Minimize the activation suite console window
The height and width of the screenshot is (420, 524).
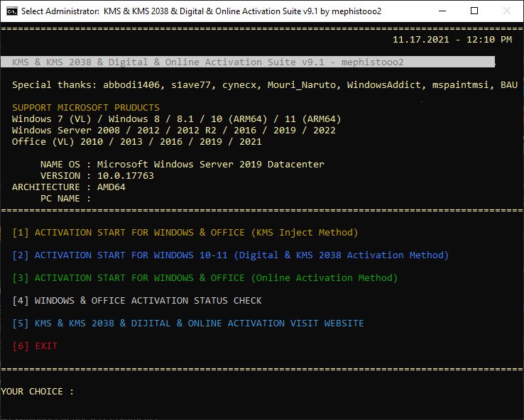[441, 11]
